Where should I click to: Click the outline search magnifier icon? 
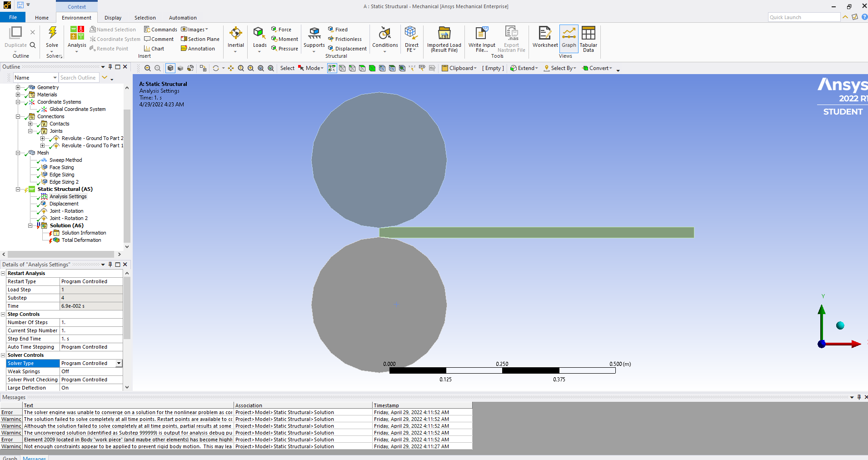(x=33, y=45)
